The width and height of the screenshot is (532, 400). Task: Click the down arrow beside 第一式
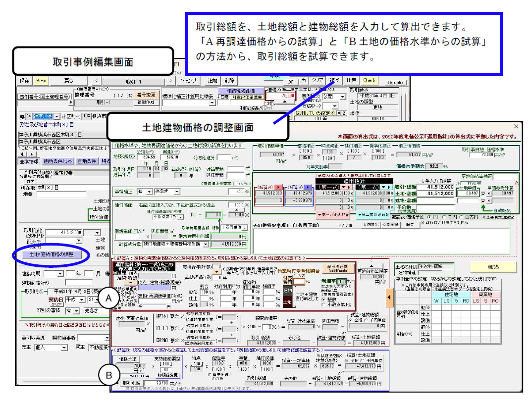(344, 187)
